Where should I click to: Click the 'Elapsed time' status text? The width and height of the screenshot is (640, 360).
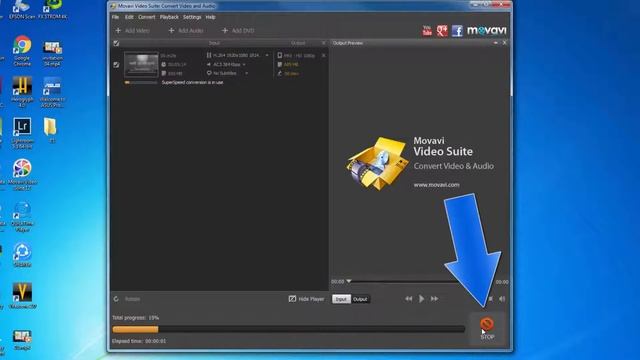(139, 341)
